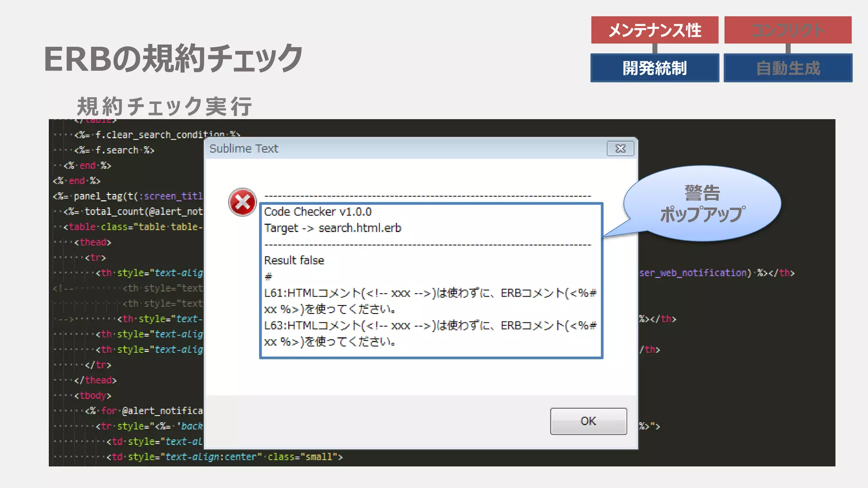Click 'Code Checker v1.0.0' text line

tap(318, 212)
